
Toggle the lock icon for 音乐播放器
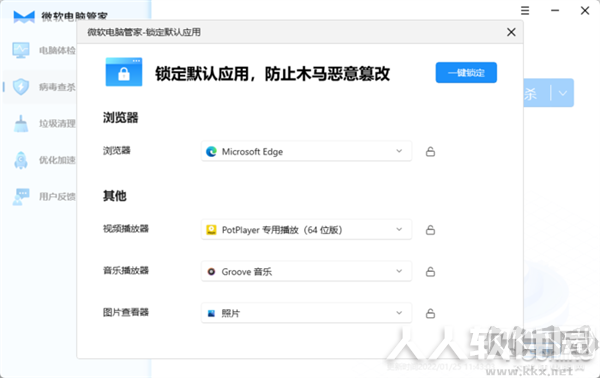[x=430, y=272]
